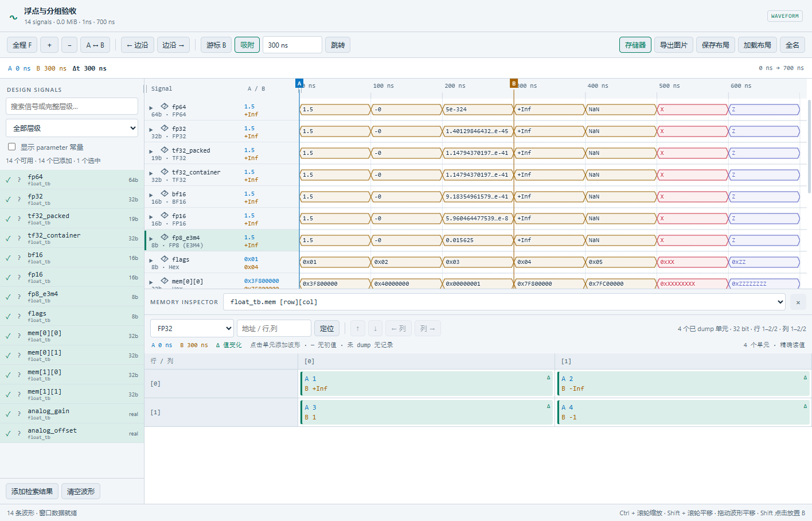The height and width of the screenshot is (521, 812).
Task: Open the FP32 format dropdown in memory inspector
Action: tap(192, 328)
